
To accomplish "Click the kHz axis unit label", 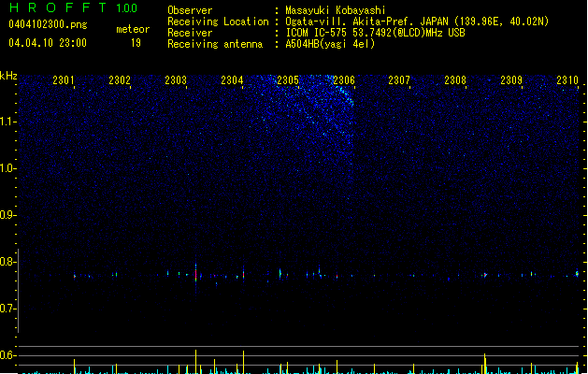I will [x=8, y=76].
